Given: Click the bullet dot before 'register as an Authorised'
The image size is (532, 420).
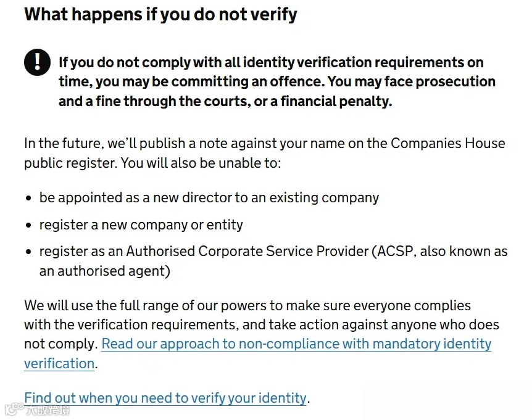Looking at the screenshot, I should pyautogui.click(x=28, y=252).
